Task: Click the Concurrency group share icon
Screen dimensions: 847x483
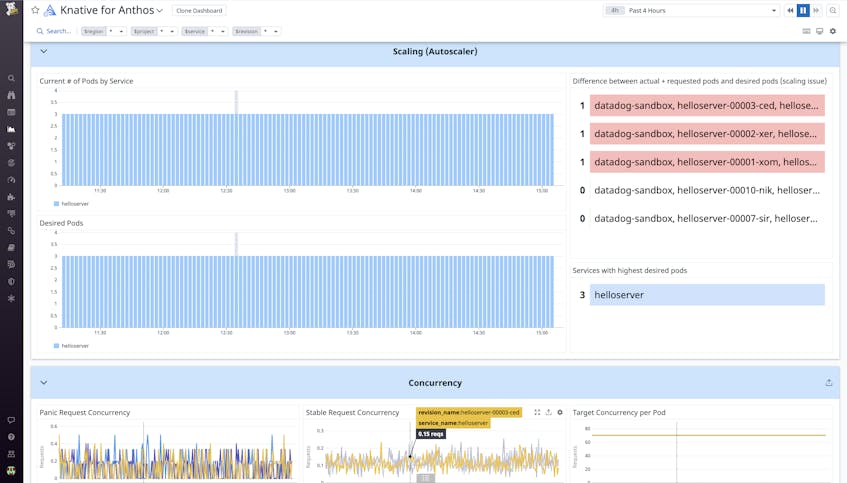Action: (829, 383)
